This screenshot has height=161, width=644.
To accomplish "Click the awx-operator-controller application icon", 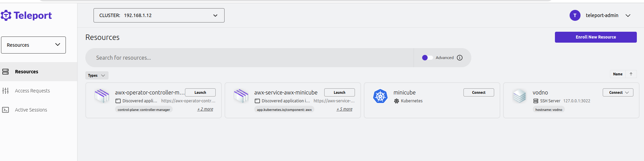I will (102, 96).
